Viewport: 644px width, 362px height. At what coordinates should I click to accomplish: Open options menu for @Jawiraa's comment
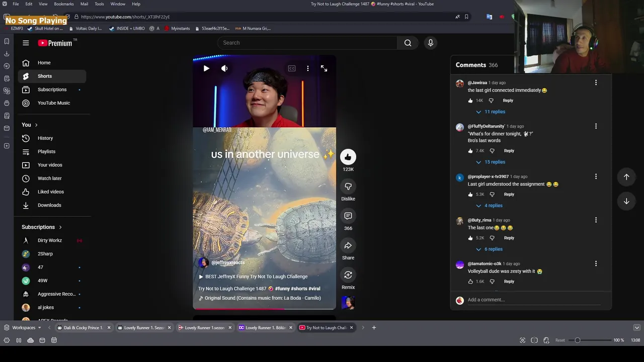tap(596, 82)
